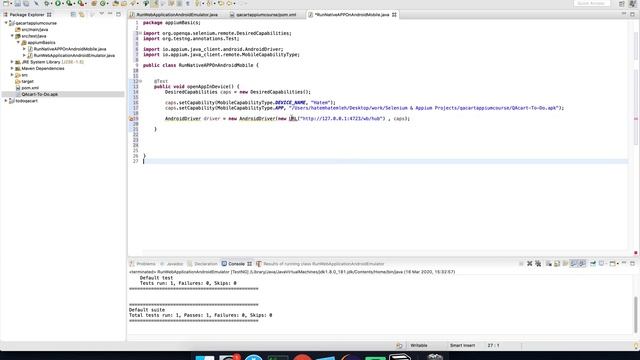Viewport: 640px width, 360px height.
Task: Expand Maven Dependencies node
Action: tap(12, 68)
